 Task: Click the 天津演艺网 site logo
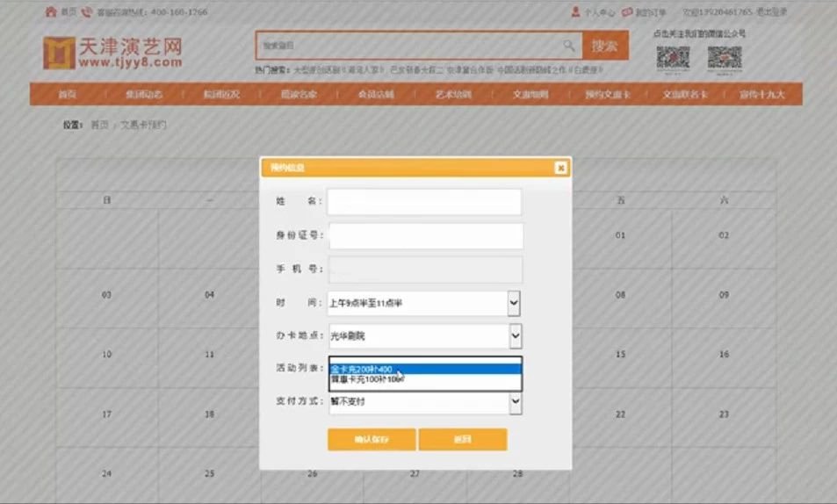click(x=112, y=53)
